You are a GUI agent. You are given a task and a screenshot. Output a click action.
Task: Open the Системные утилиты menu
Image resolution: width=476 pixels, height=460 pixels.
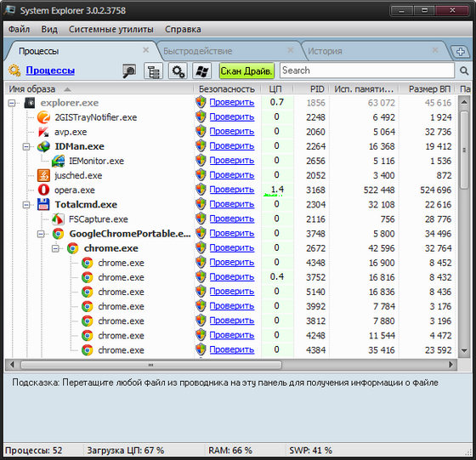(x=111, y=29)
